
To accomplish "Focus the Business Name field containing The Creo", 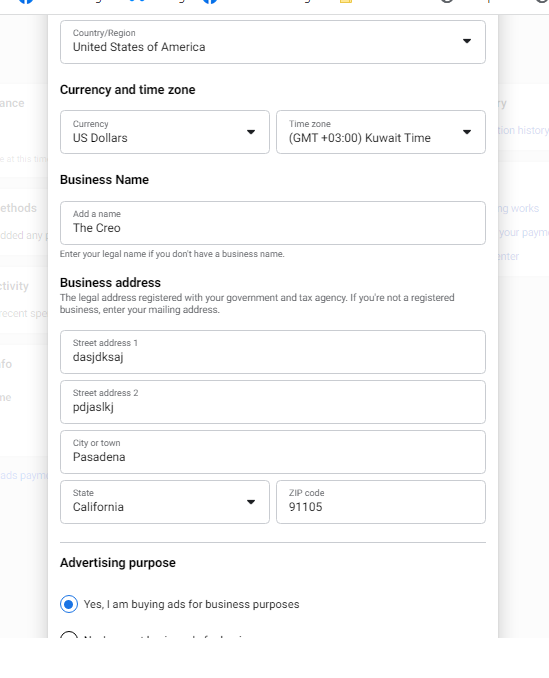I will coord(273,223).
